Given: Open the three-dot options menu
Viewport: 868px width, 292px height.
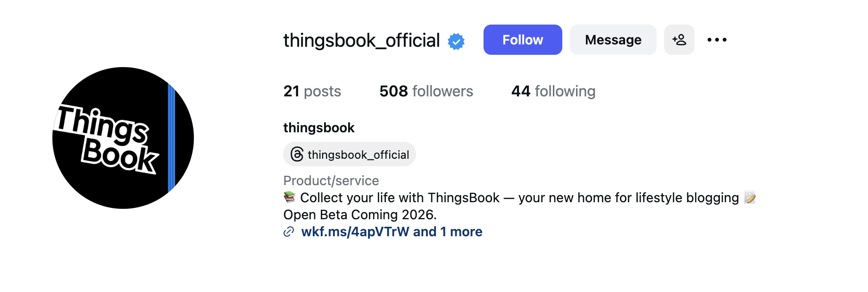Looking at the screenshot, I should 717,40.
